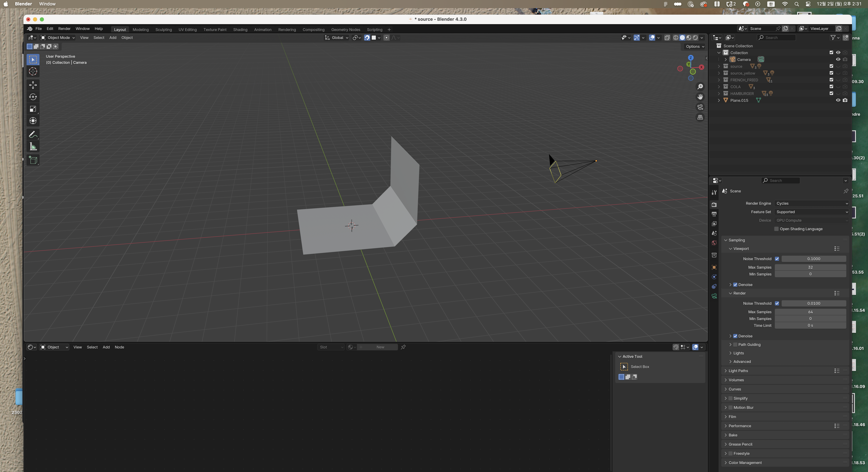Open the outliner filter dropdown

click(835, 38)
